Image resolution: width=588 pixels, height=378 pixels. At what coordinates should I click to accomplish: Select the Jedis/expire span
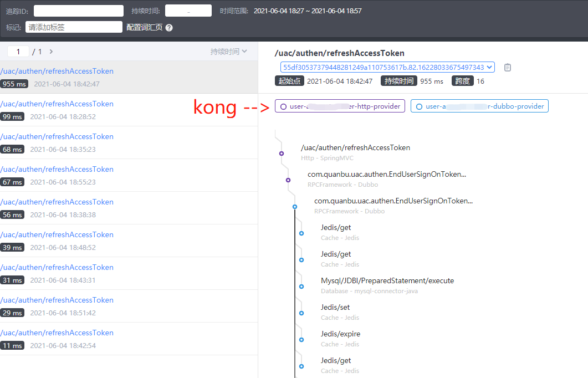[340, 339]
